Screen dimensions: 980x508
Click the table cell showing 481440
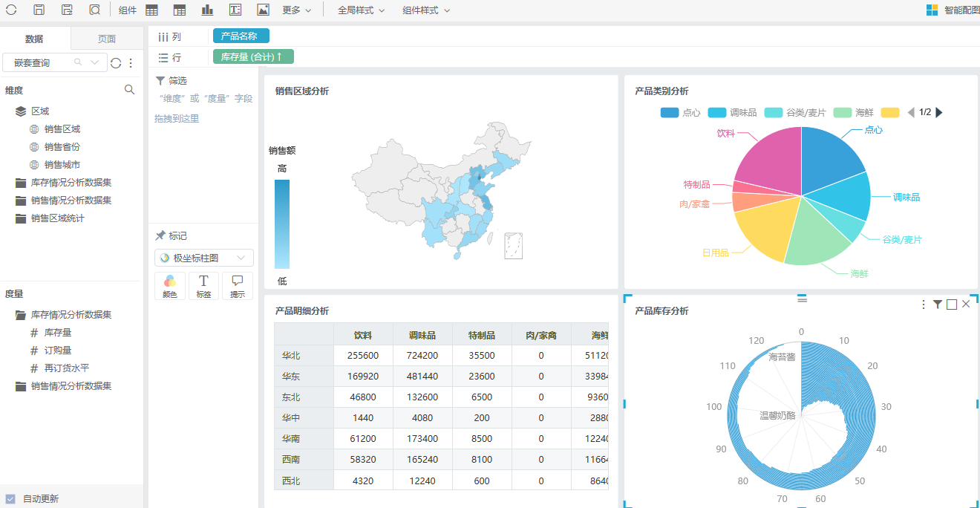click(x=422, y=377)
